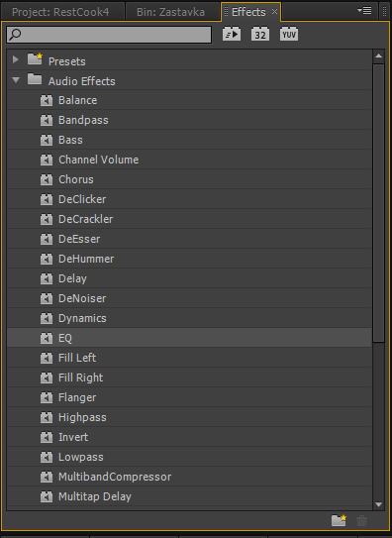Expand the Presets folder arrow
Image resolution: width=392 pixels, height=538 pixels.
pos(16,59)
